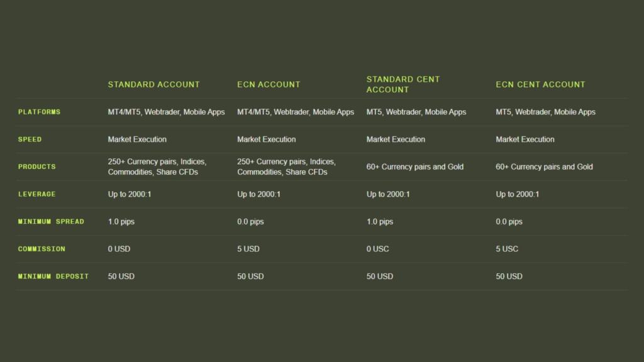Image resolution: width=644 pixels, height=362 pixels.
Task: Click Standard Account's 1.0 pips spread value
Action: point(121,222)
